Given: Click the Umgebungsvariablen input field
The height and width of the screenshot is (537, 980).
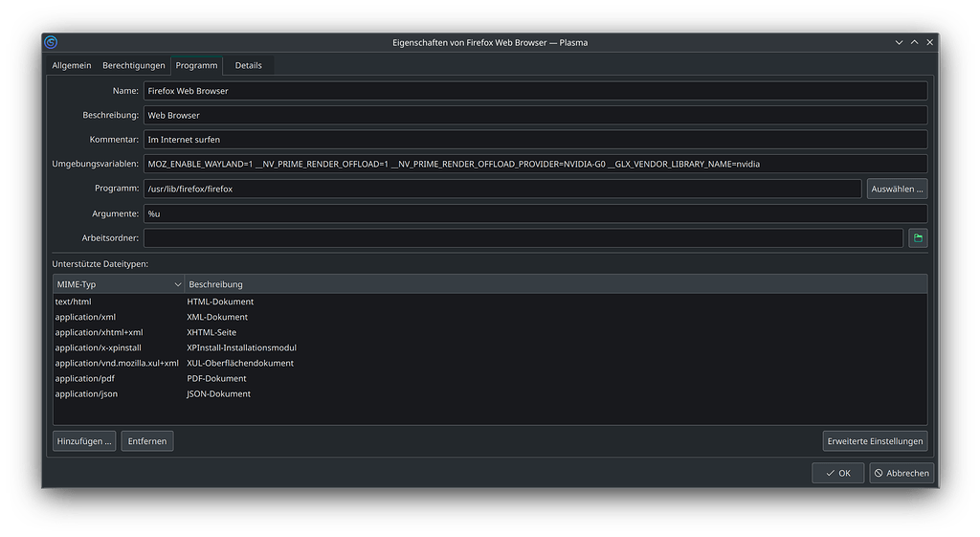Looking at the screenshot, I should 536,164.
